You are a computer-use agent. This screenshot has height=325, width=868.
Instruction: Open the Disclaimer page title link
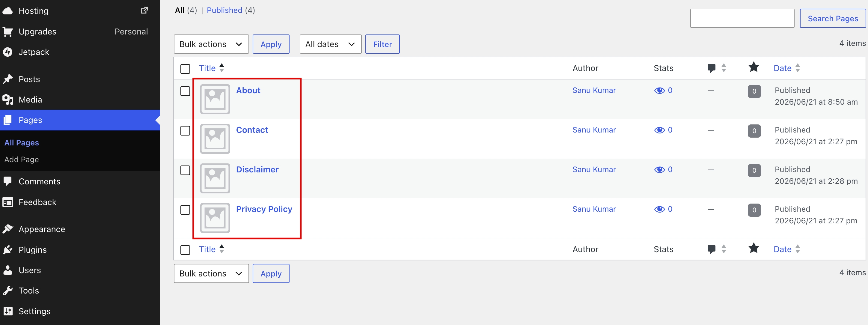point(257,170)
